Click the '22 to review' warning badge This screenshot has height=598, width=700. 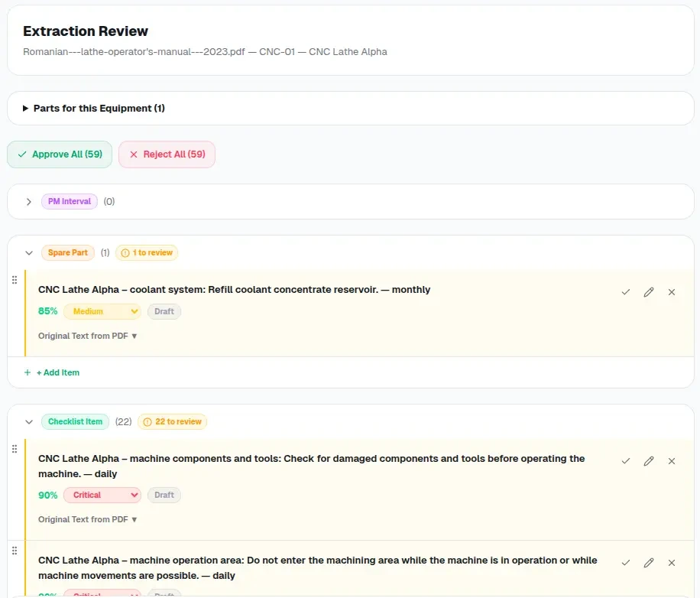172,421
